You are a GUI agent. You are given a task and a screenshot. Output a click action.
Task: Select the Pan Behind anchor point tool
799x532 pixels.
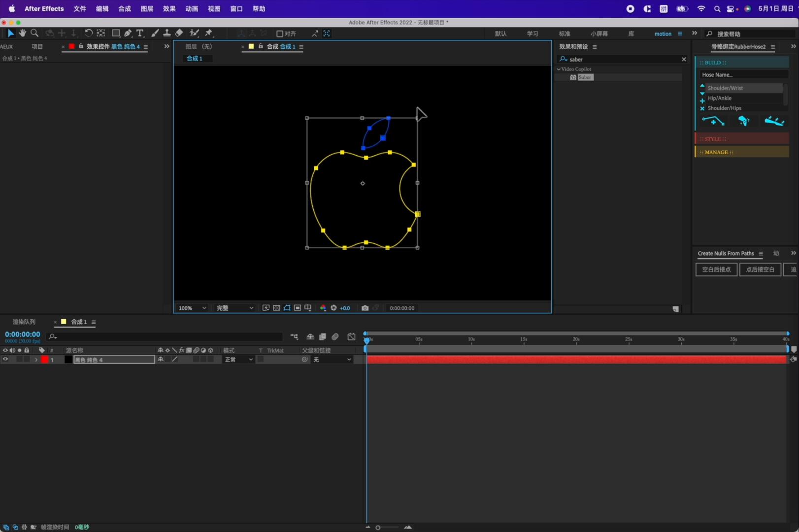(100, 33)
